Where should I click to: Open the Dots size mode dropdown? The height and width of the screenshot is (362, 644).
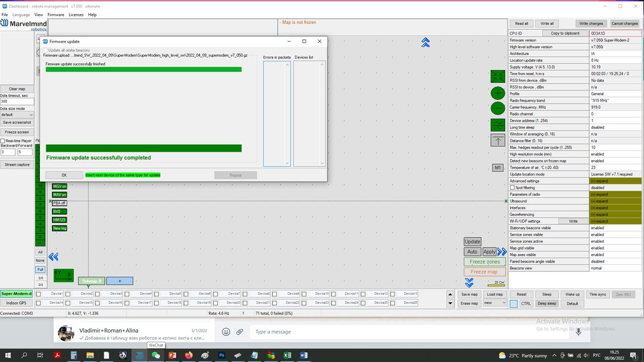click(x=17, y=115)
